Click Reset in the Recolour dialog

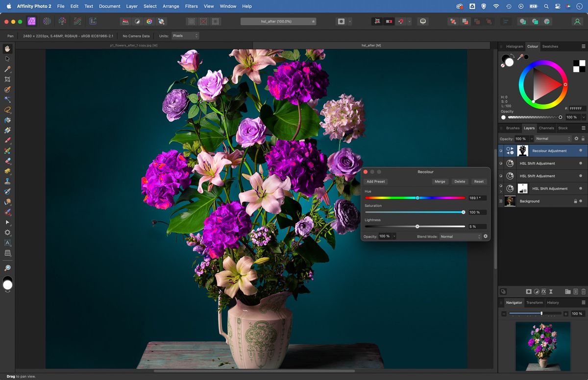click(x=478, y=182)
